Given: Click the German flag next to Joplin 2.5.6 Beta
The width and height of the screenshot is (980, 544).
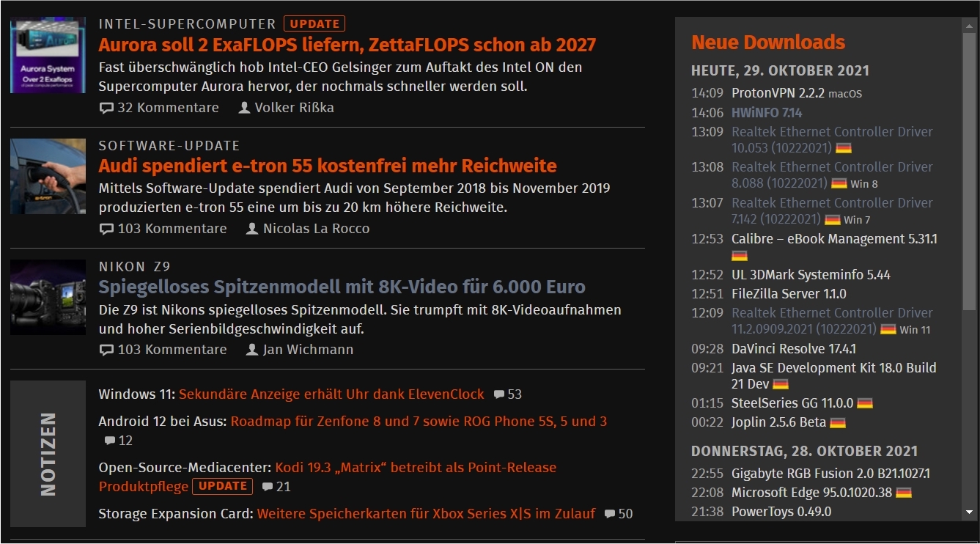Looking at the screenshot, I should pos(838,422).
